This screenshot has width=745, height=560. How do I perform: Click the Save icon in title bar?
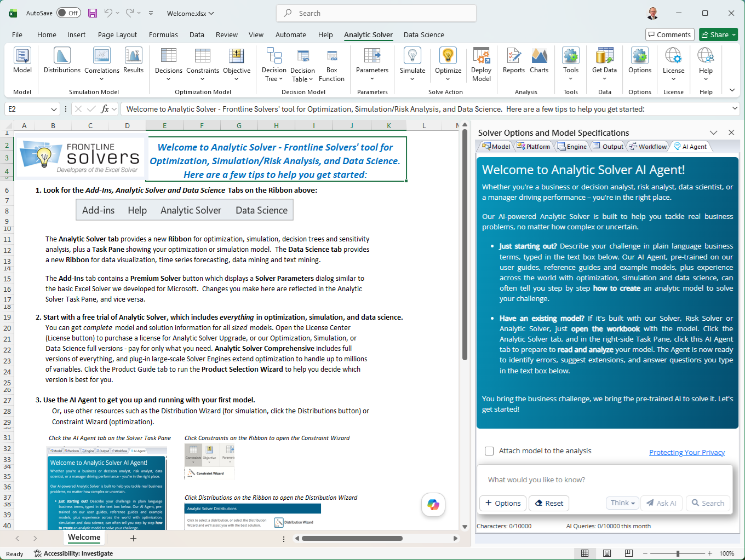click(93, 13)
